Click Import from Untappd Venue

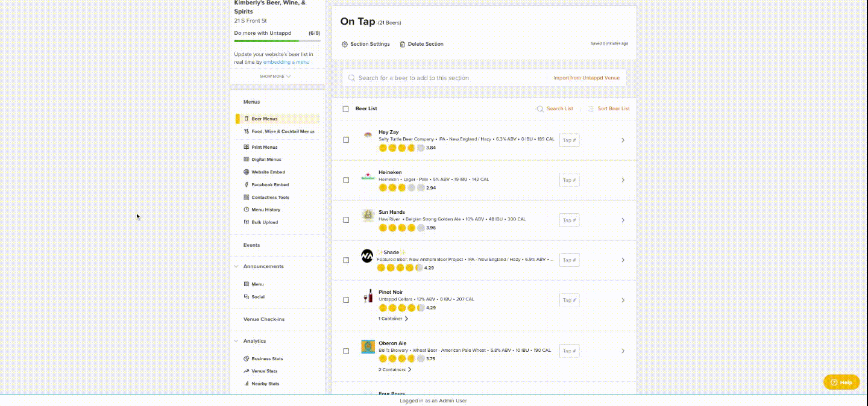tap(587, 78)
